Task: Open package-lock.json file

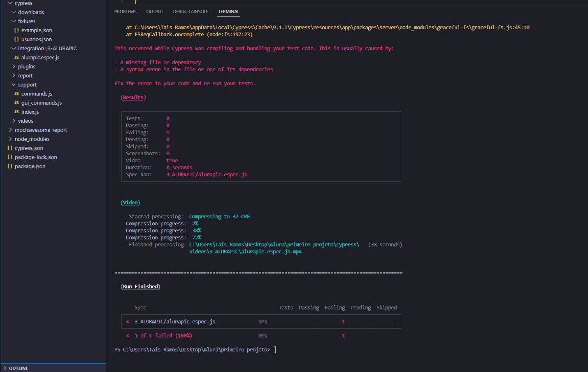Action: tap(36, 157)
